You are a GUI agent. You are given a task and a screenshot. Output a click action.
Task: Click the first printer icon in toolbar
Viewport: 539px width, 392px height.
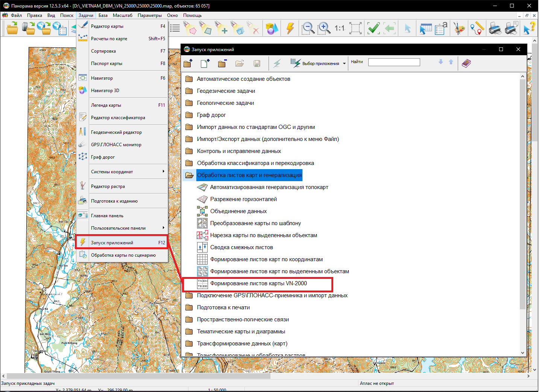(495, 28)
